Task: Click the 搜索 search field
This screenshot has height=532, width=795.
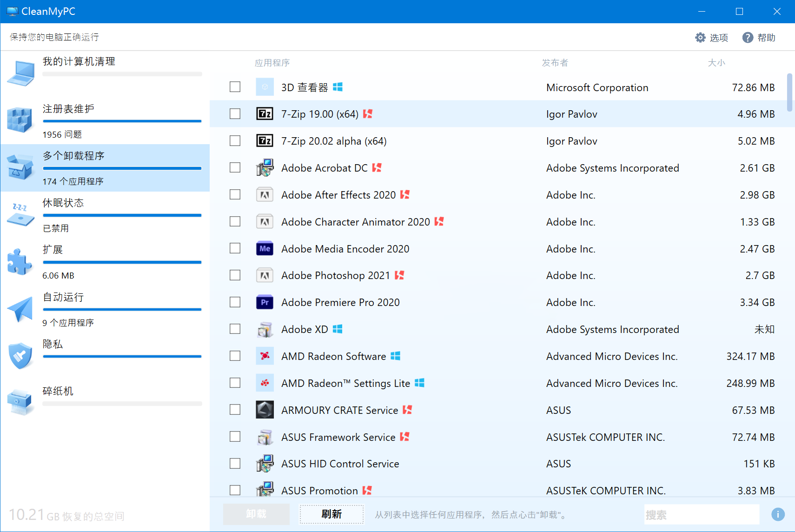Action: (702, 514)
